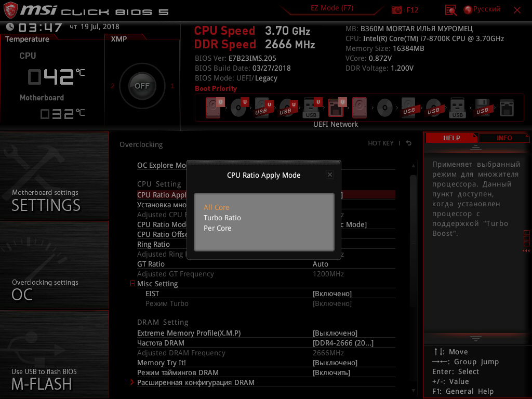Select Extreme Memory Profile(X.M.P) row
This screenshot has height=399, width=532.
pyautogui.click(x=266, y=333)
